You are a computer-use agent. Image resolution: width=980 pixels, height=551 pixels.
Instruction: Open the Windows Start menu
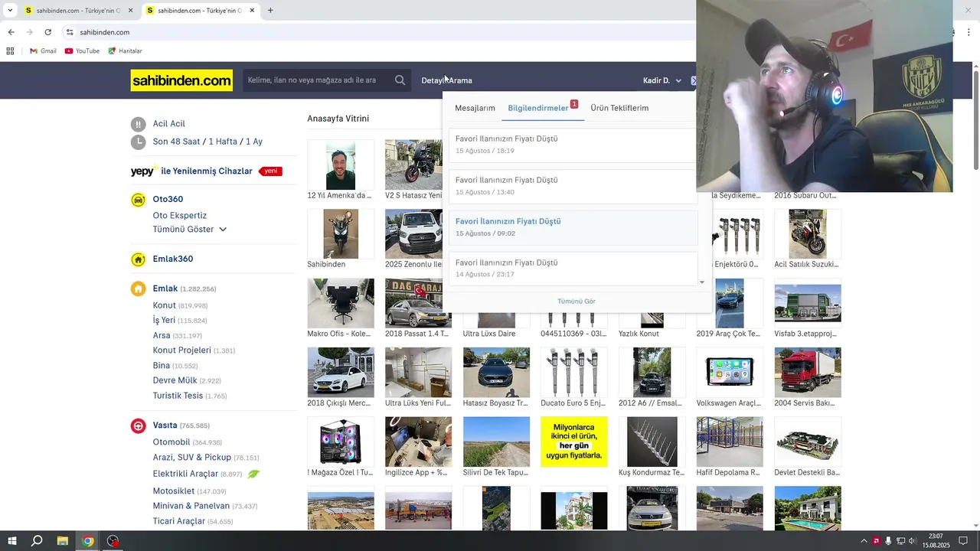click(x=11, y=541)
